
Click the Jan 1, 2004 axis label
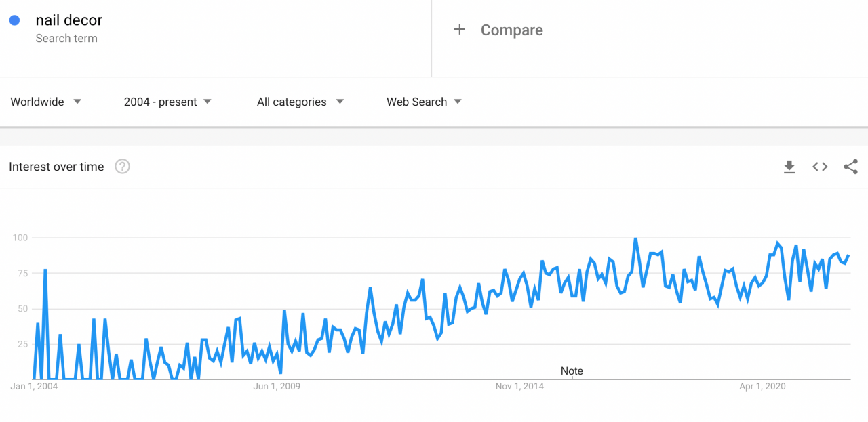[x=34, y=387]
